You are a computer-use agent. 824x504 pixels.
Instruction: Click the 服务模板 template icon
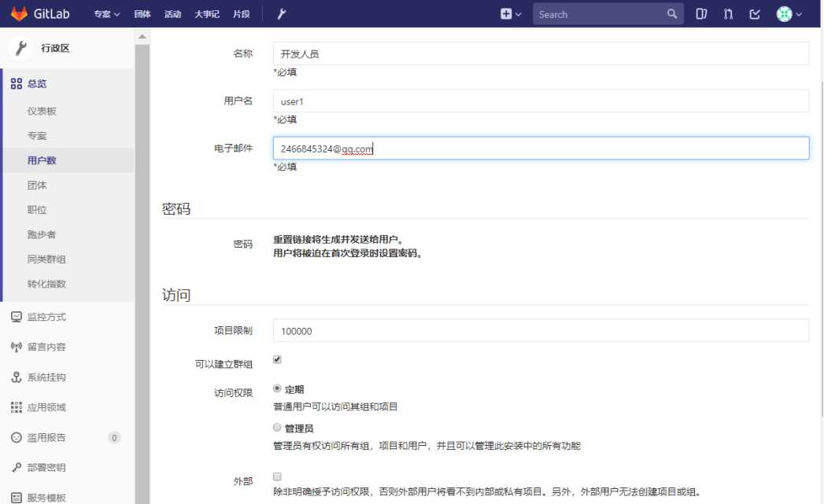(17, 497)
